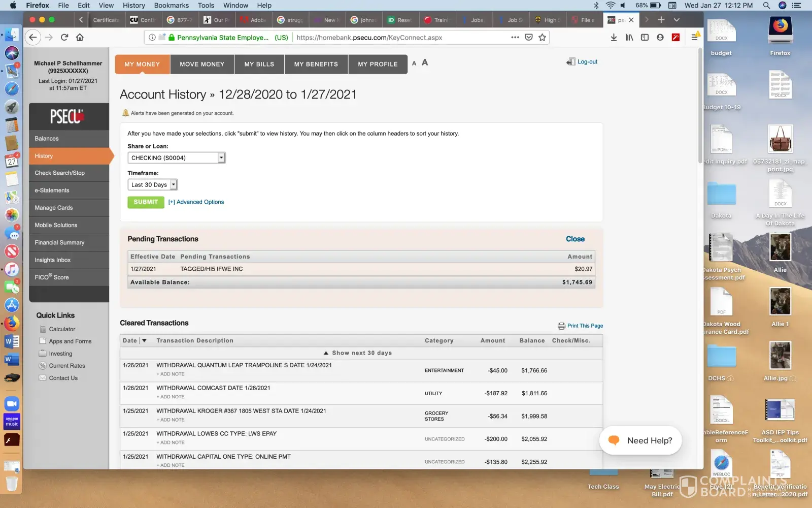Open Firefox hamburger menu icon

point(695,37)
